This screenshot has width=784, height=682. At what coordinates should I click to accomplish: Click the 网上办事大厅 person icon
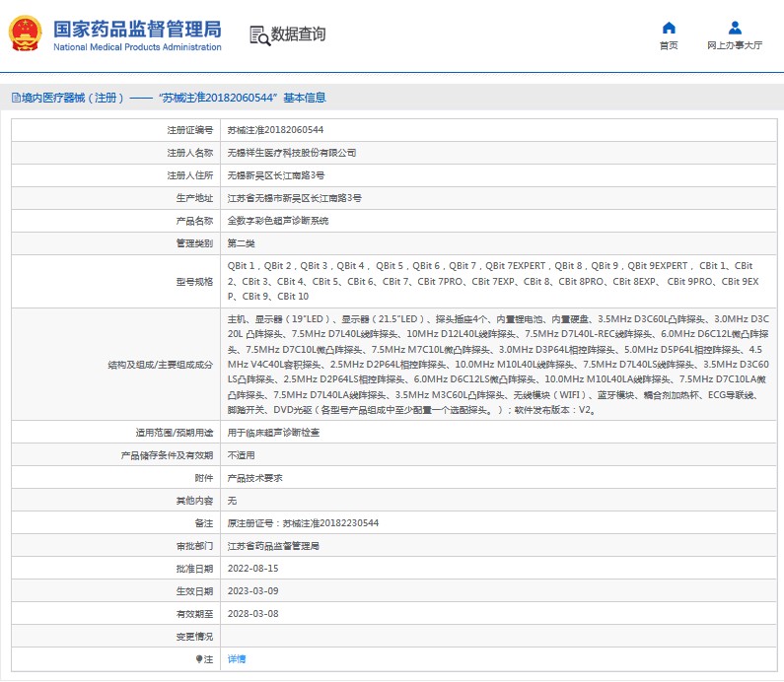(x=735, y=28)
